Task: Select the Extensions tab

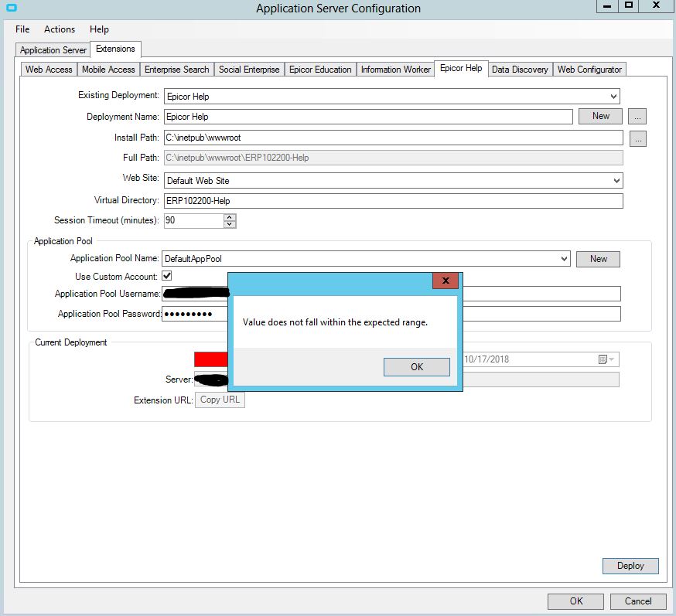Action: point(115,49)
